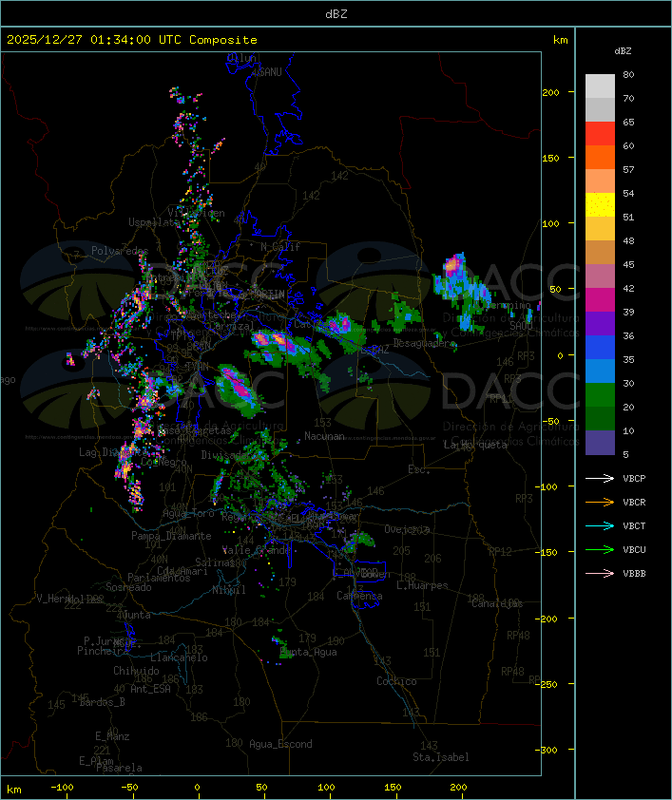Click the VBCT legend label
Screen dimensions: 672x800
[634, 525]
